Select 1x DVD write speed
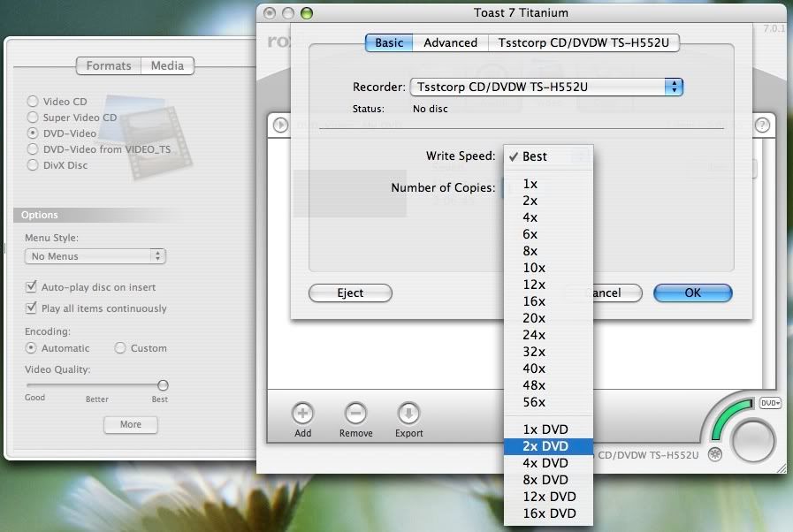Screen dimensions: 793x532 click(548, 429)
